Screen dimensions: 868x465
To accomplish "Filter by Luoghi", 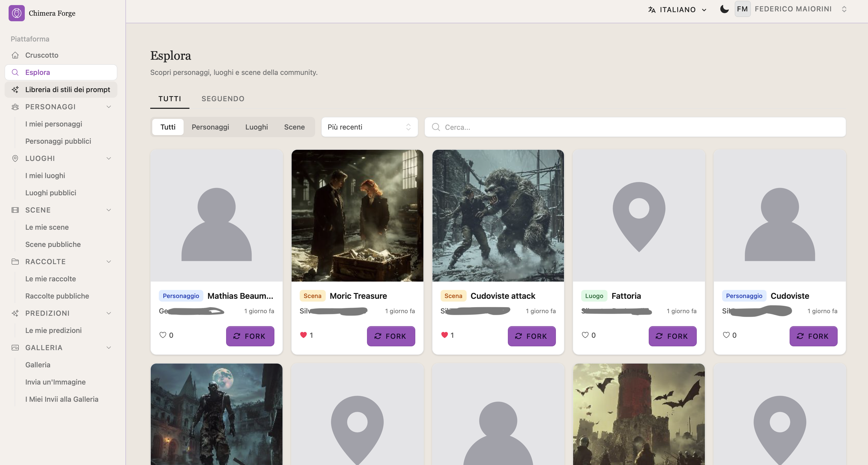I will (x=256, y=127).
